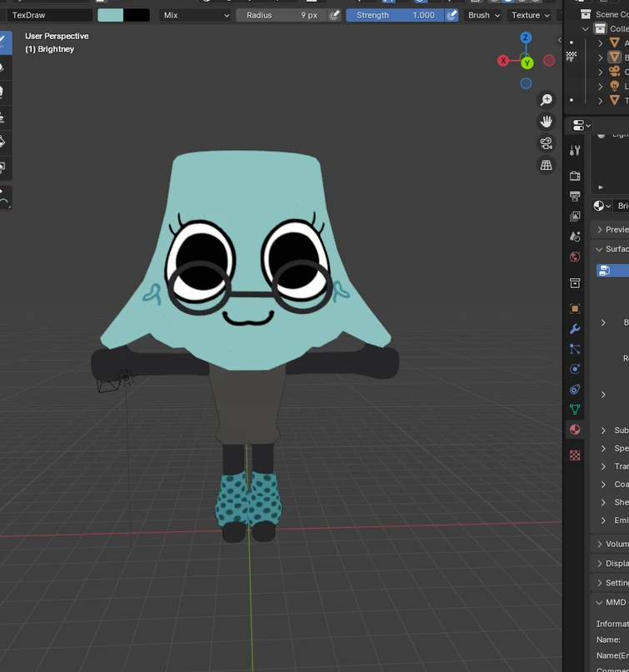
Task: Toggle perspective/orthographic grid button
Action: click(547, 165)
